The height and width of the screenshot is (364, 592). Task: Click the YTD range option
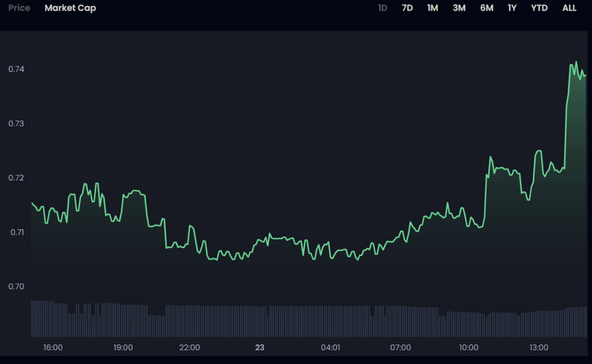[x=539, y=8]
